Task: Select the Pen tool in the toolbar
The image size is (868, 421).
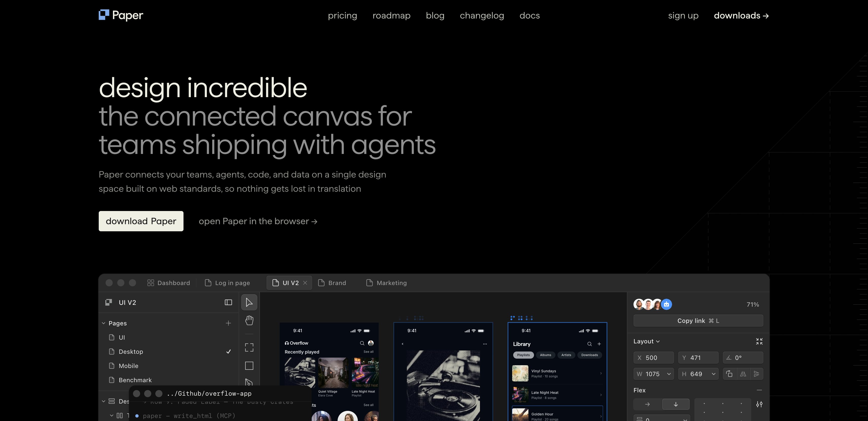Action: click(x=249, y=382)
